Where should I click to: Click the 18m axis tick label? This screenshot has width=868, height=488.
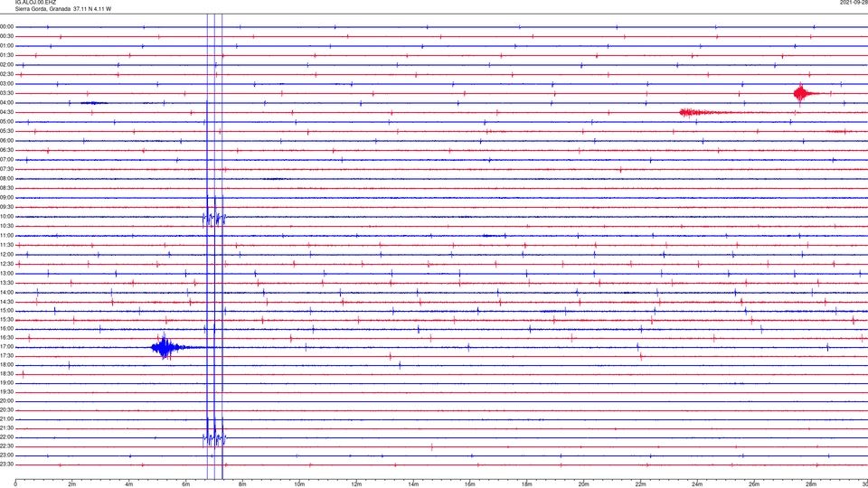[x=527, y=484]
